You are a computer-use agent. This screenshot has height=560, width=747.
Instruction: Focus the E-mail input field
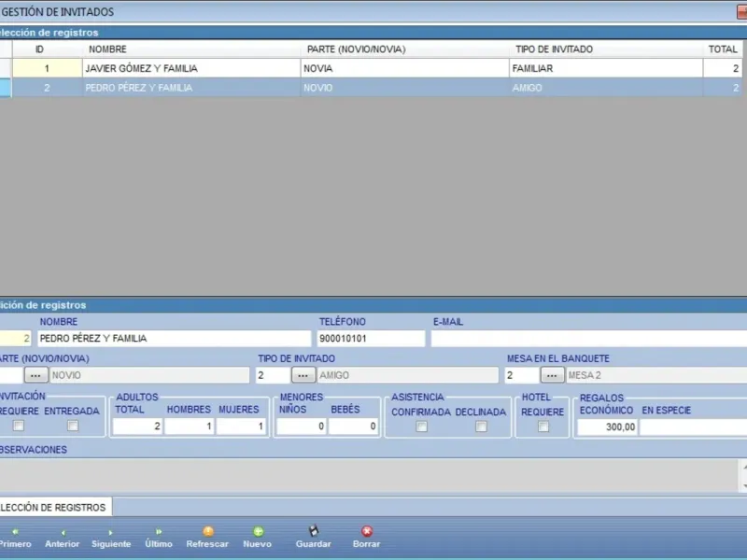point(589,339)
